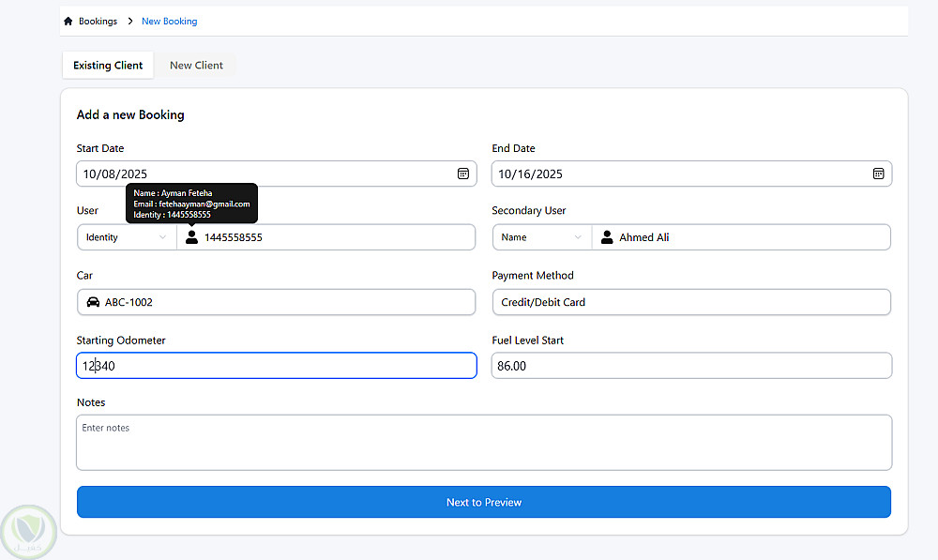Click the breadcrumb chevron separator arrow
Viewport: 938px width, 560px height.
(x=129, y=22)
